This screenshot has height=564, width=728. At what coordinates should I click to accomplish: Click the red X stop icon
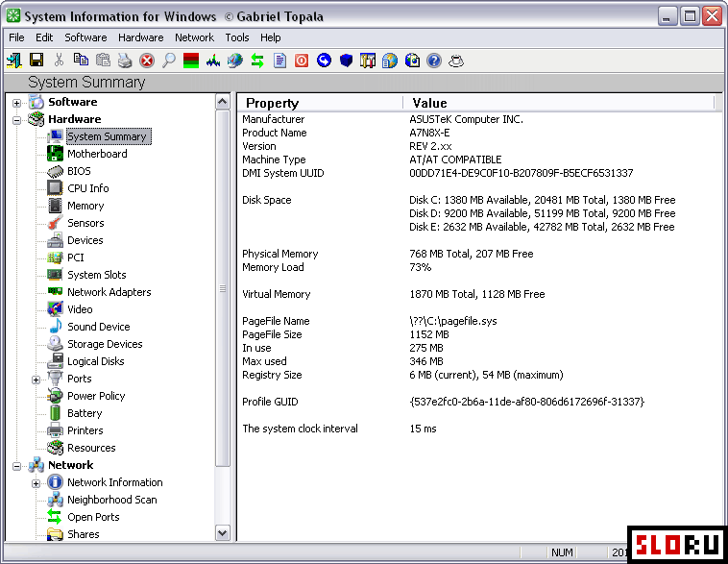[147, 61]
